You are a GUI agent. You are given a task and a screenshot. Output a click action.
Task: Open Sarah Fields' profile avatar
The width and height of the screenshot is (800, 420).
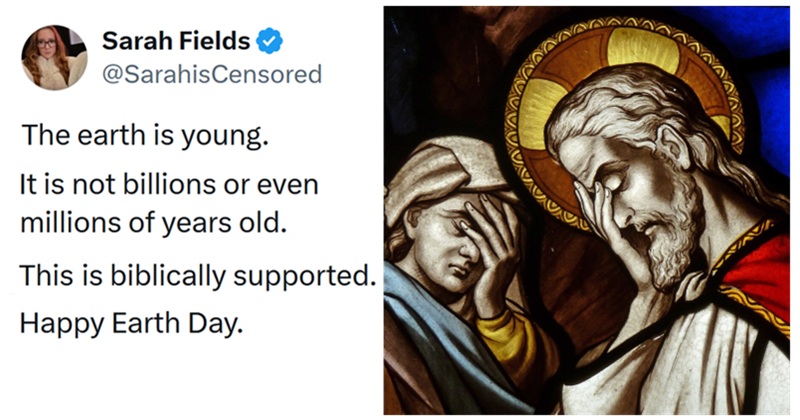pyautogui.click(x=53, y=57)
